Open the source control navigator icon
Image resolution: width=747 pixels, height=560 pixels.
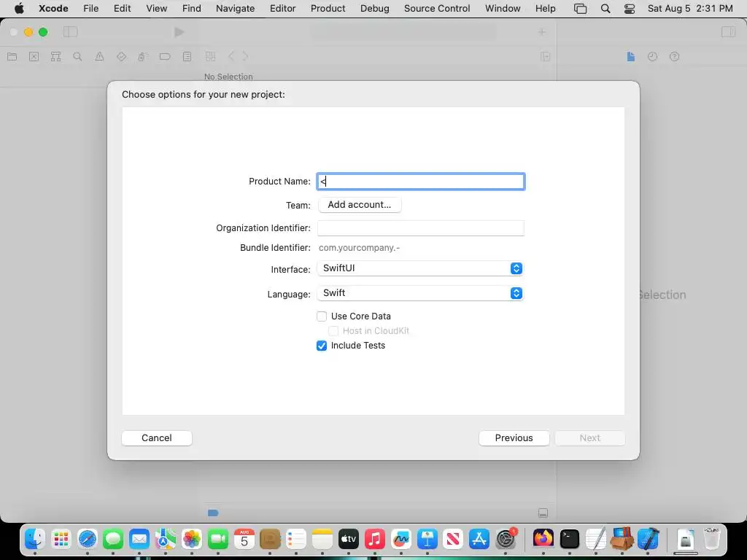34,57
